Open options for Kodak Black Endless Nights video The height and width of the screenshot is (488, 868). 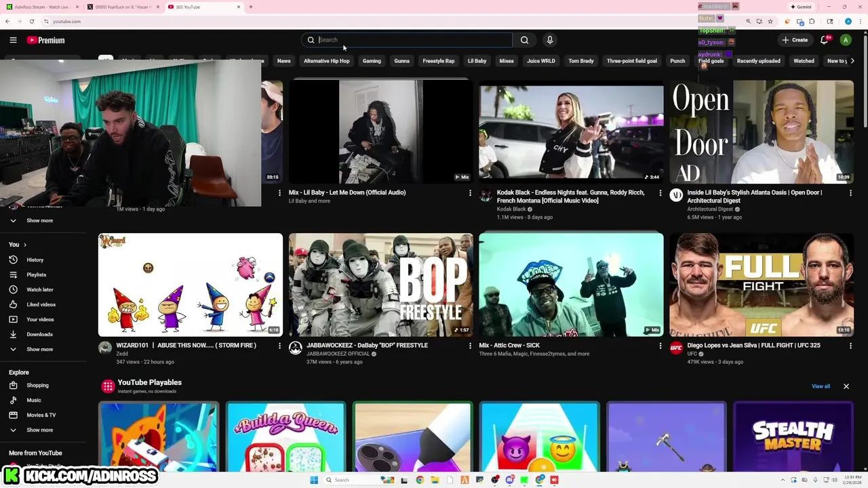pyautogui.click(x=660, y=193)
